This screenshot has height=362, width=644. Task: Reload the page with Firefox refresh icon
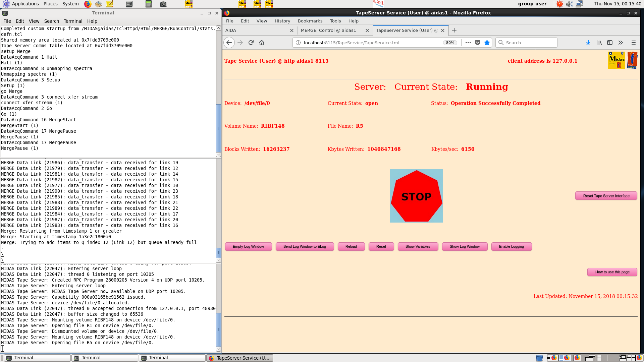pyautogui.click(x=251, y=43)
